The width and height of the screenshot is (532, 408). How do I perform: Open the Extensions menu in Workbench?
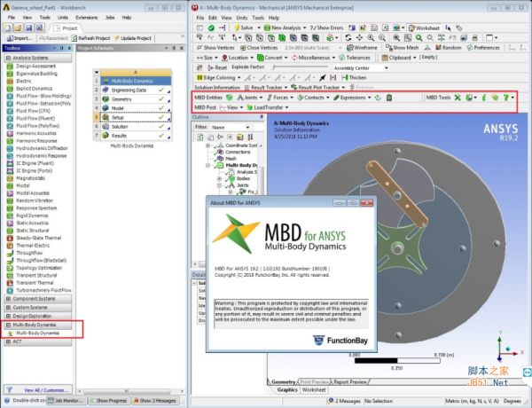tap(85, 16)
